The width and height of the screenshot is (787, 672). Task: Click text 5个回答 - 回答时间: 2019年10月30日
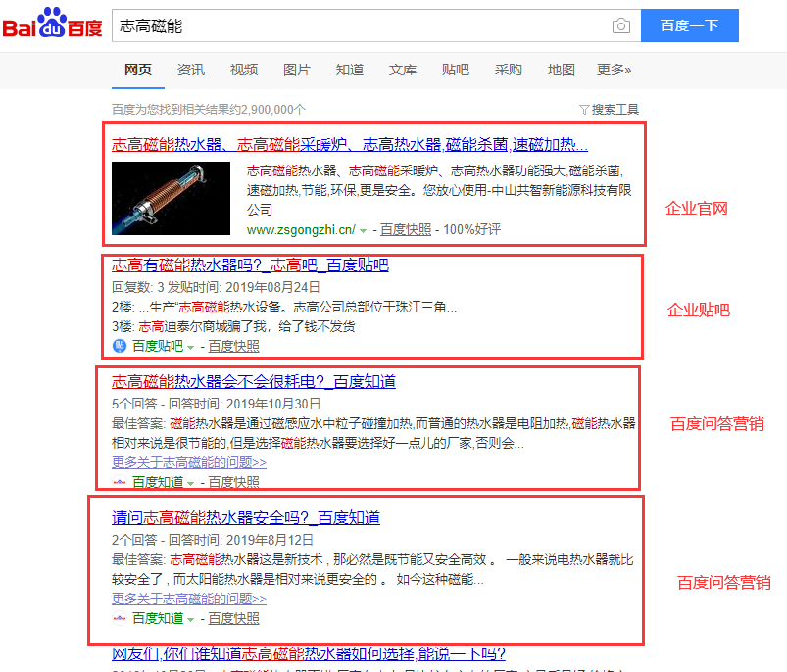pos(217,404)
